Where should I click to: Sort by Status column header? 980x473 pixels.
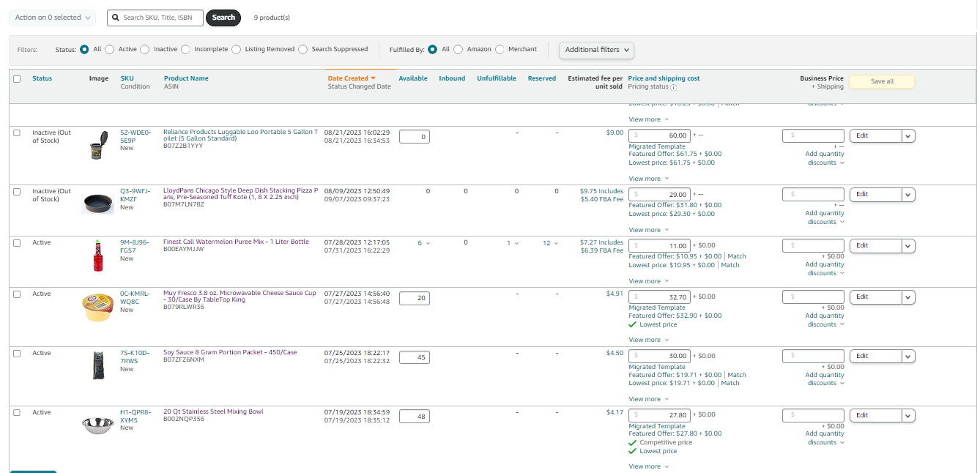pos(42,78)
